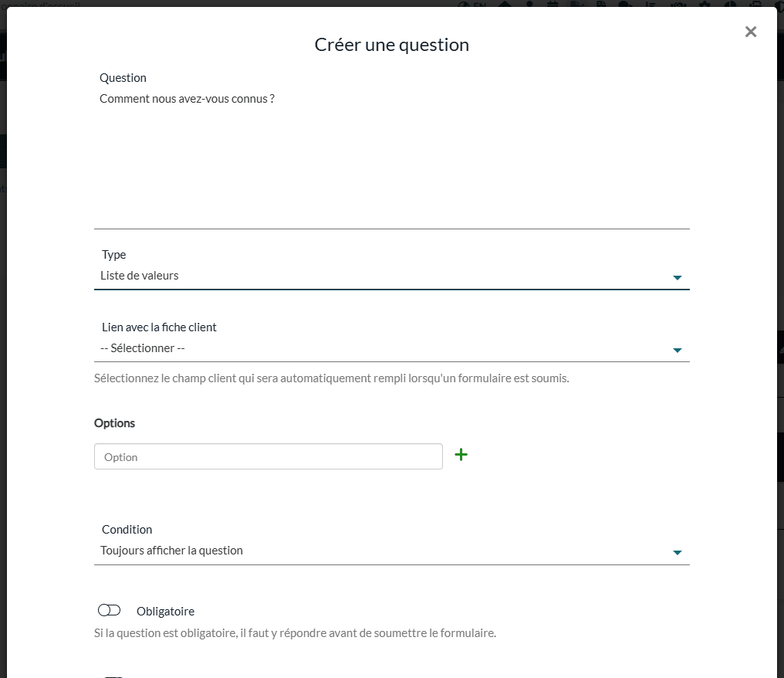Click the Créer une question title
The height and width of the screenshot is (678, 784).
pyautogui.click(x=391, y=45)
